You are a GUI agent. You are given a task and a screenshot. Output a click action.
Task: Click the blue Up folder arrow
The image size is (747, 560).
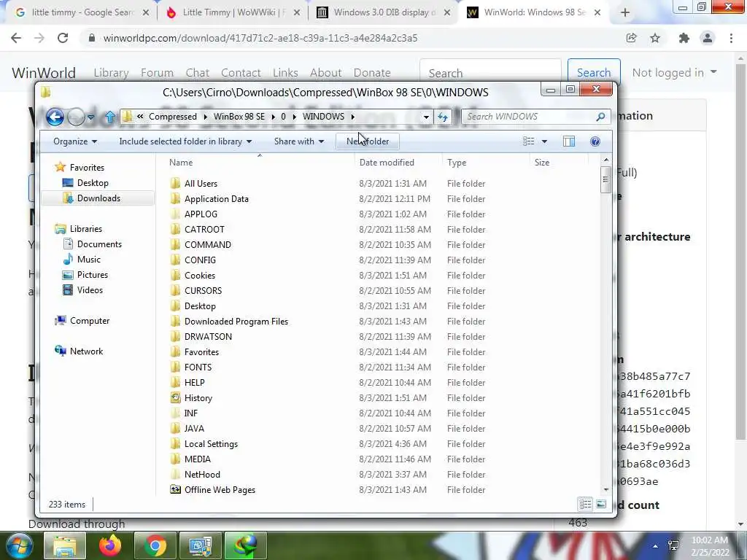110,117
